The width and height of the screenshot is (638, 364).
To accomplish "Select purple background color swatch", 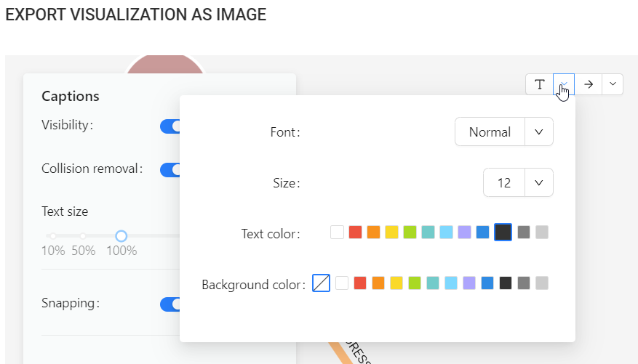I will coord(469,283).
